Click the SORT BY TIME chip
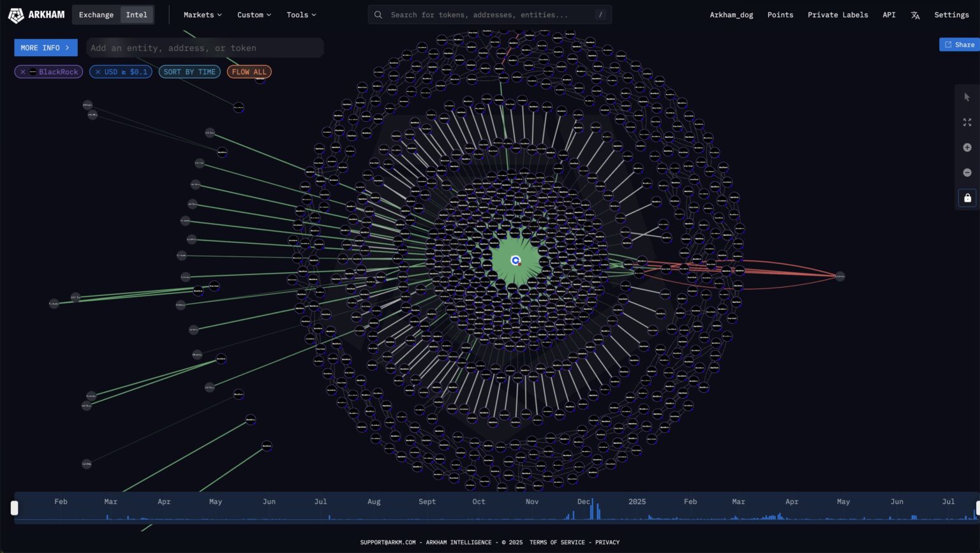 tap(189, 72)
